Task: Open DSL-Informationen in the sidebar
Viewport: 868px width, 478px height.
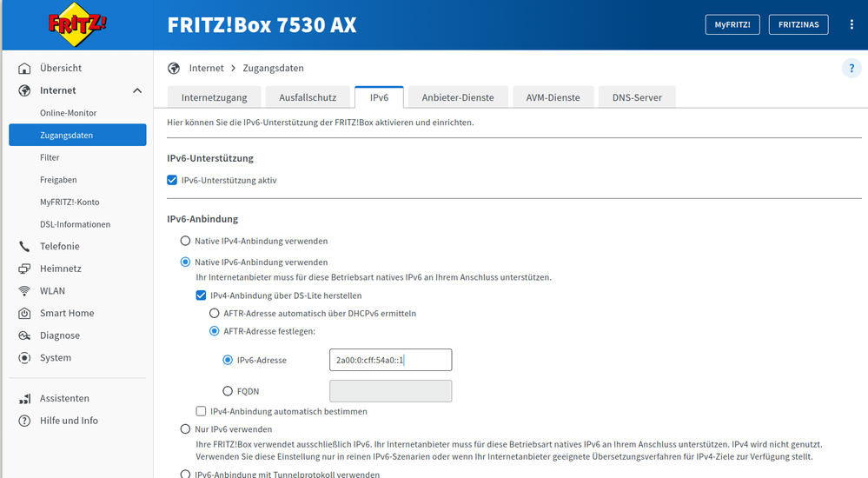Action: point(77,224)
